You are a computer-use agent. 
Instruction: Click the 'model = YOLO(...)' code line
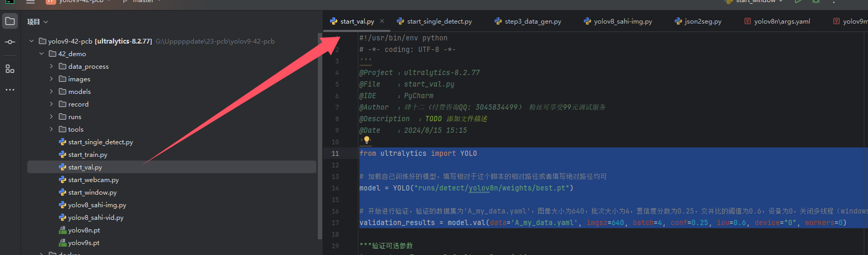coord(467,188)
